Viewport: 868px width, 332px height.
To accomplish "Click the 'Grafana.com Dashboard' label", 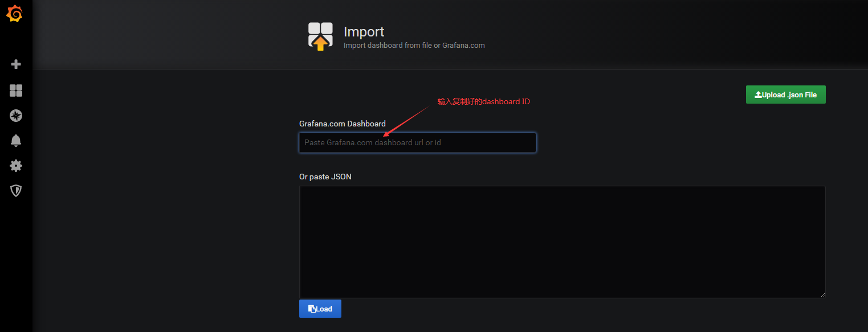I will pyautogui.click(x=343, y=124).
